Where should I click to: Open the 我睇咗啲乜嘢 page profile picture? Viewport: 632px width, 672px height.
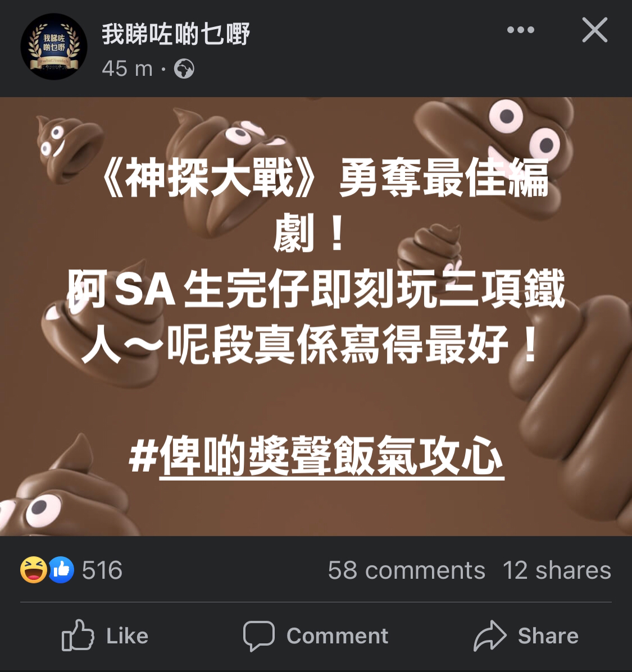(x=53, y=46)
